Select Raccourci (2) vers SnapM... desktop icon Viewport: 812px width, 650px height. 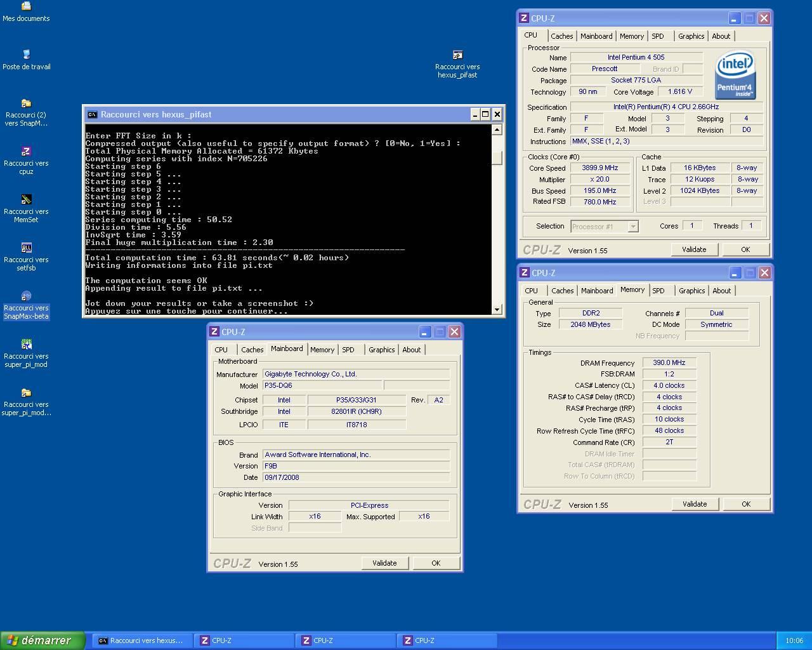tap(26, 112)
